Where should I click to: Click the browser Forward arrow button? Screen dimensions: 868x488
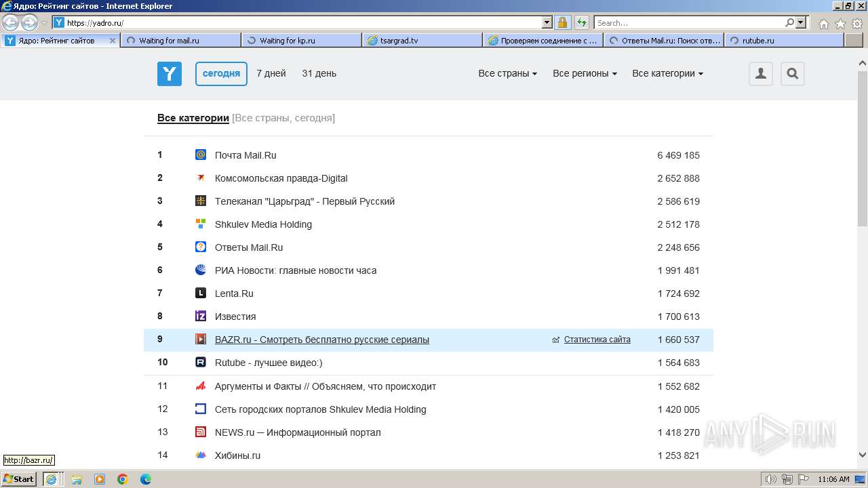[29, 23]
